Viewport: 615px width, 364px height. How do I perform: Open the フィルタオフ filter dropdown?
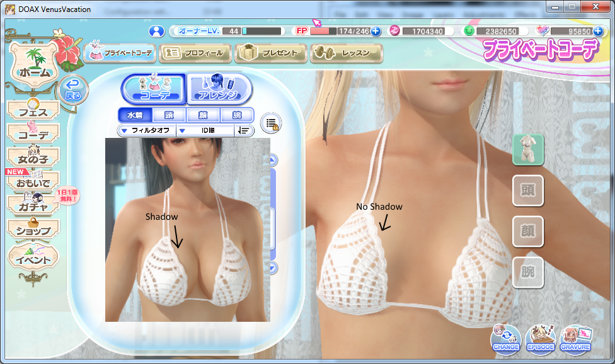click(x=147, y=130)
